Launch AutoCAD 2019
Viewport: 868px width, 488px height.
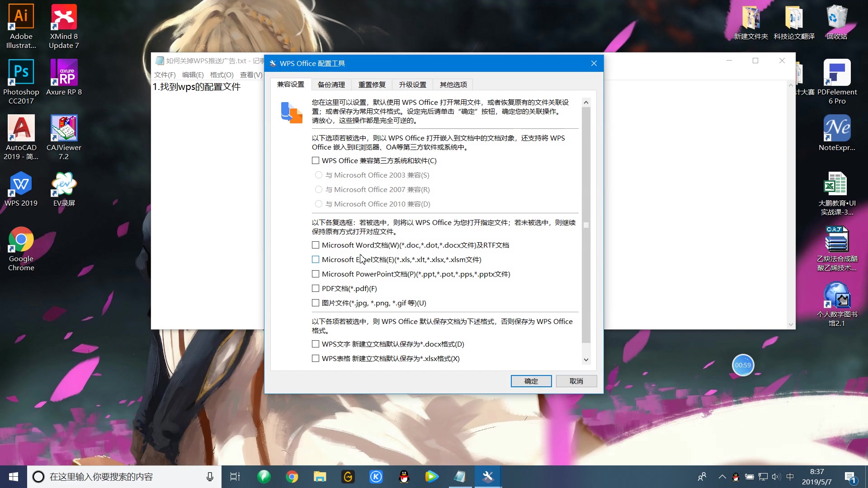(x=20, y=129)
